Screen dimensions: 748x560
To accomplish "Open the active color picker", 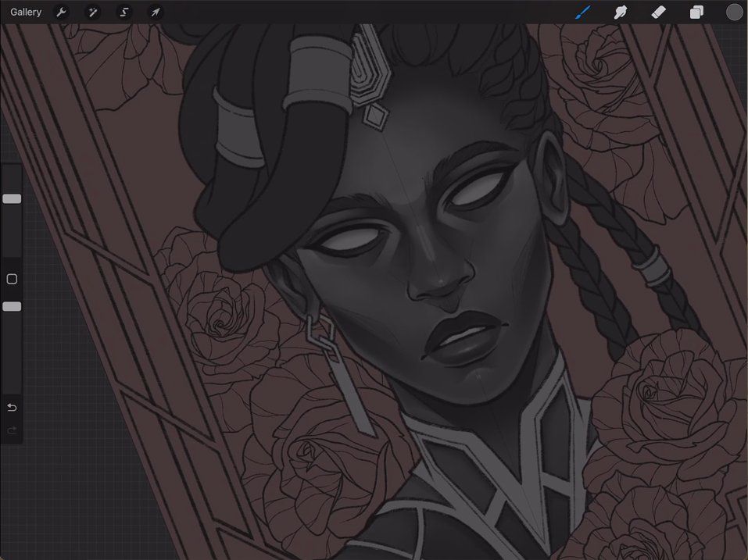I will [x=734, y=12].
